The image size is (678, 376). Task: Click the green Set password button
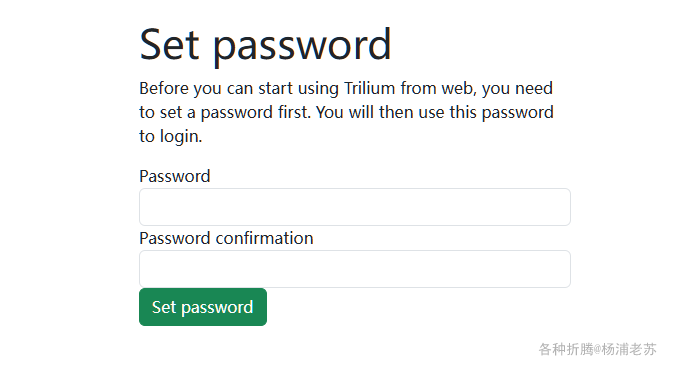203,307
